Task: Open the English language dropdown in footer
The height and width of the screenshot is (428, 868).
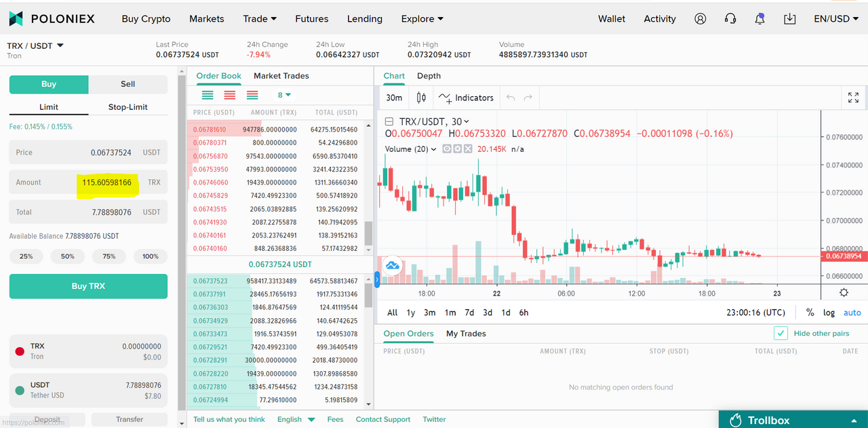Action: pos(296,419)
